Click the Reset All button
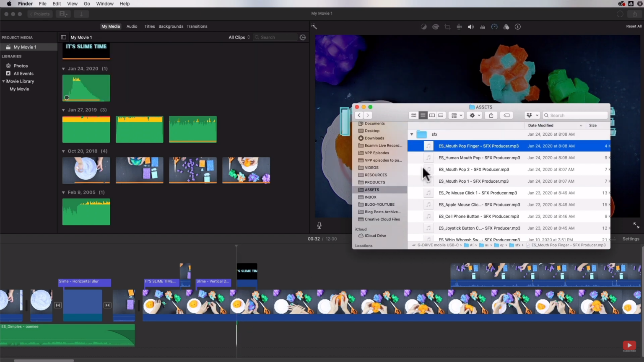This screenshot has width=644, height=362. tap(634, 26)
